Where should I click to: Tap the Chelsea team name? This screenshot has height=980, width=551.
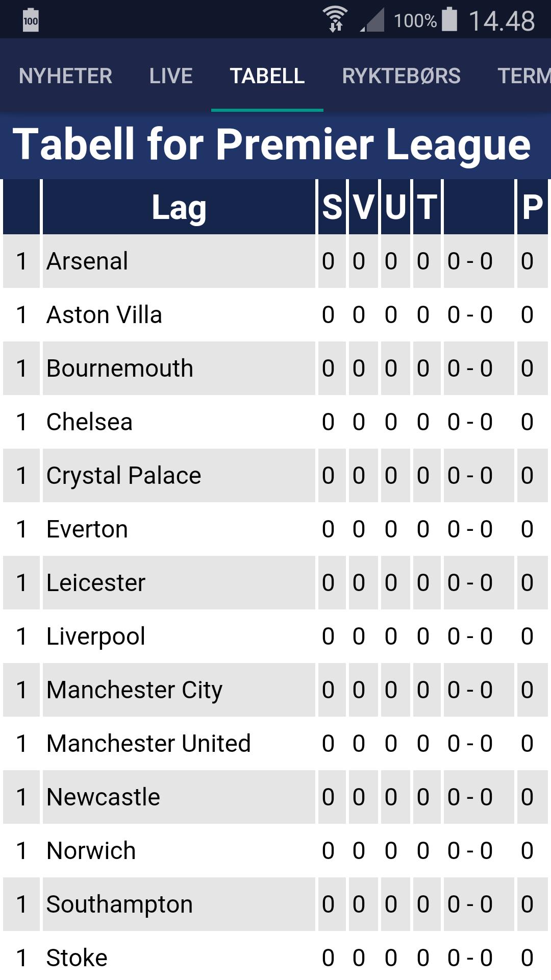click(89, 422)
